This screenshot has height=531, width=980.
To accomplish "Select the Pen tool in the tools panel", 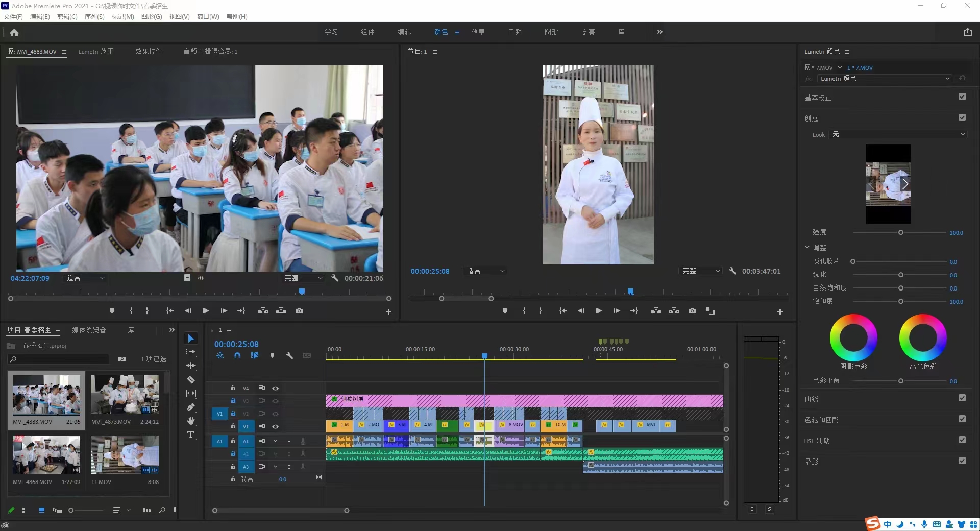I will (x=191, y=407).
